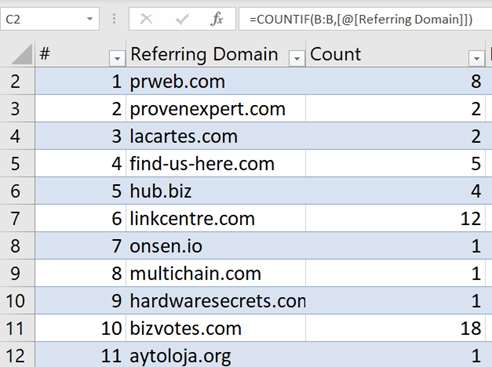Viewport: 492px width, 367px height.
Task: Open the Referring Domain filter dropdown
Action: coord(296,58)
